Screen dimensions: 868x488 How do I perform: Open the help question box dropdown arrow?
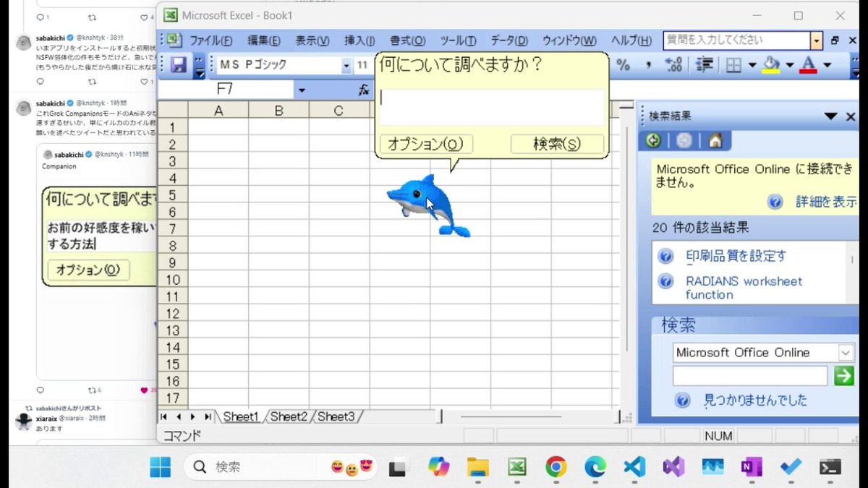(x=817, y=40)
